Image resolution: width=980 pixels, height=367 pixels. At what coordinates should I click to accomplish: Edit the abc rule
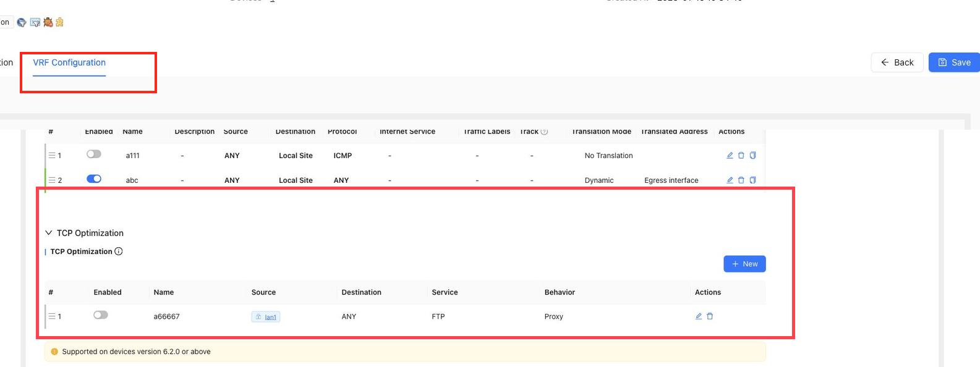click(x=730, y=180)
